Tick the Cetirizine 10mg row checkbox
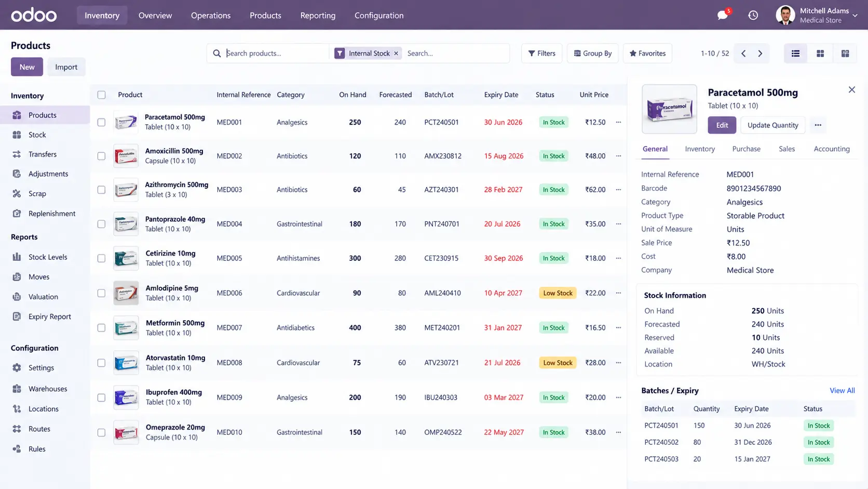 [101, 258]
